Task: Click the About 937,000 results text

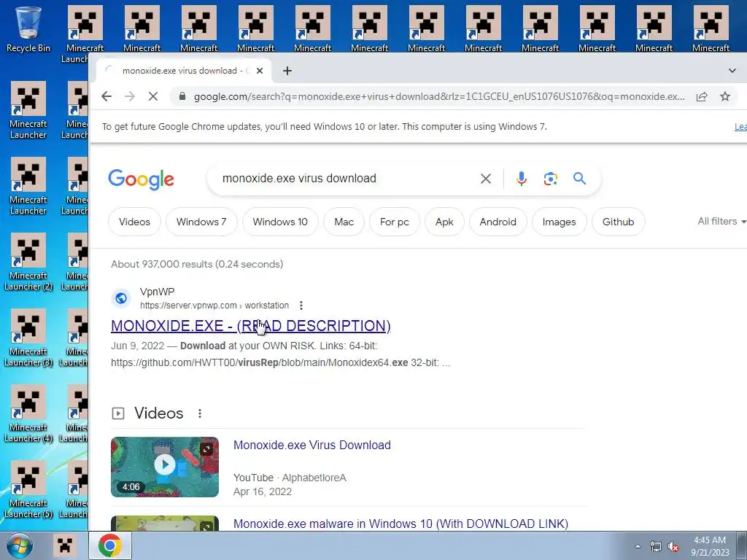Action: tap(197, 264)
